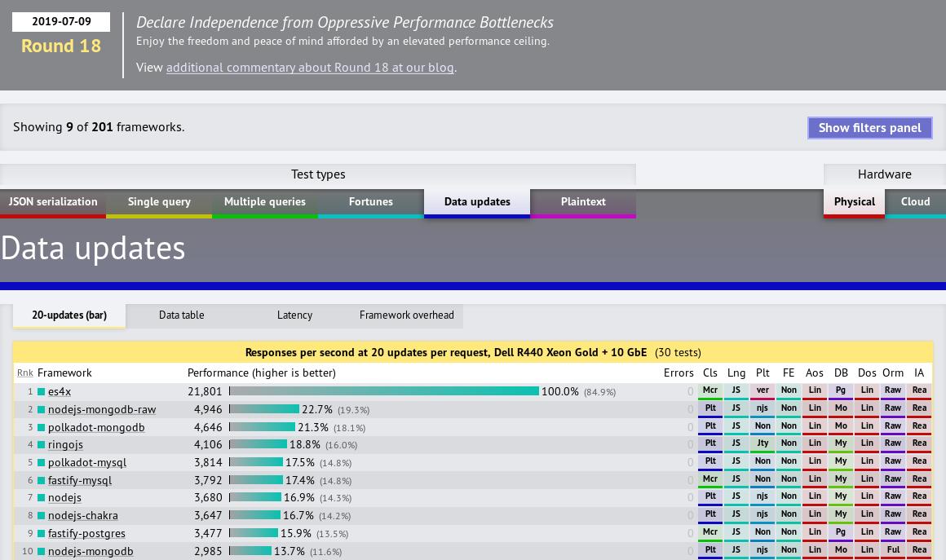Select Physical hardware tab
The height and width of the screenshot is (560, 946).
click(x=855, y=202)
